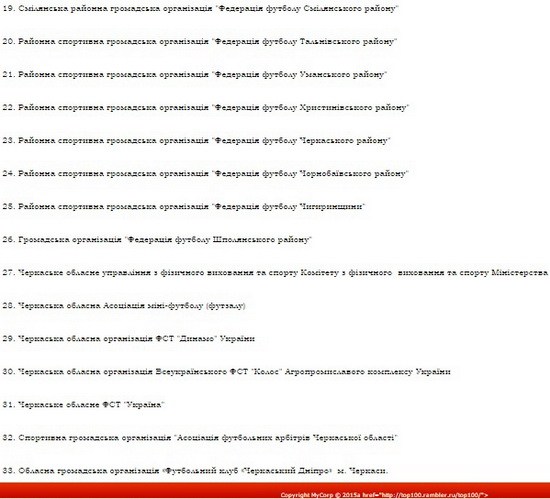Select item 26 Шполянського району organization

pos(157,240)
